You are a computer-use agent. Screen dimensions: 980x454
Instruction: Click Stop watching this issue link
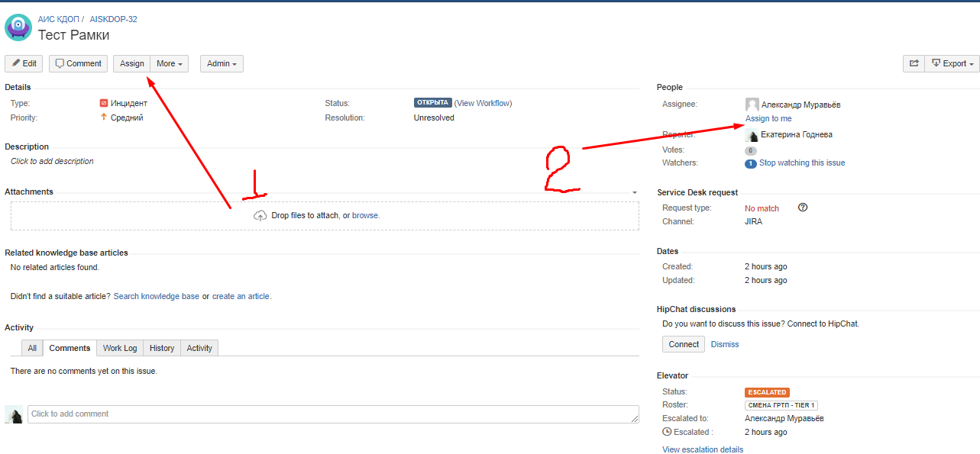point(802,163)
